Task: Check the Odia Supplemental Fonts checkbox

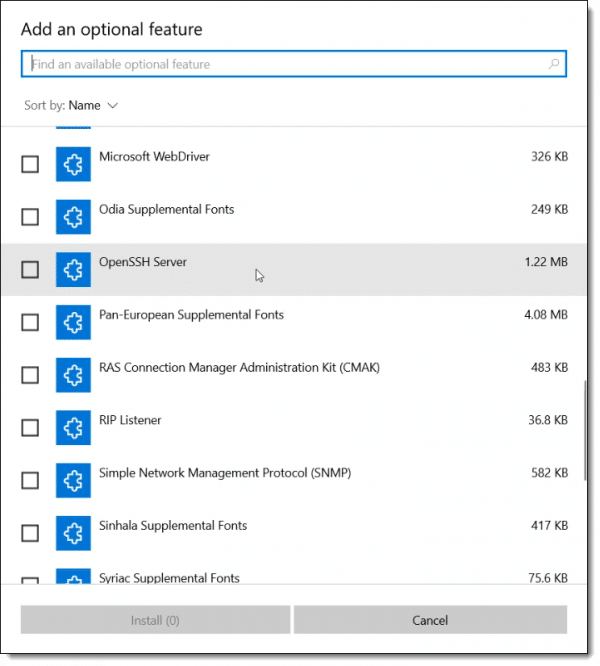Action: coord(30,217)
